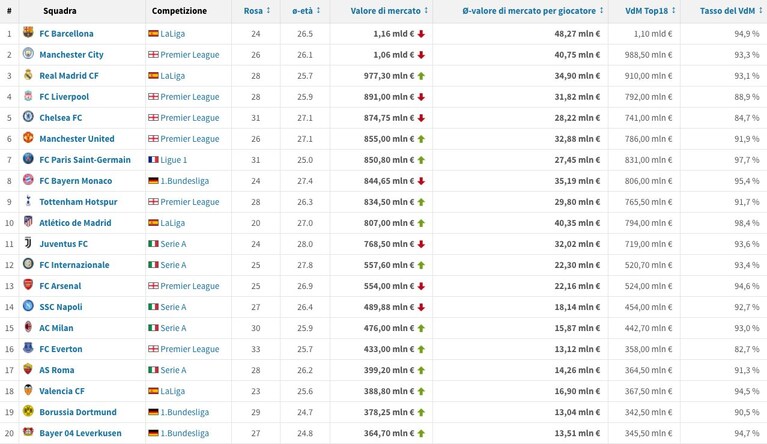Open Bayer 04 Leverkusen team link
The image size is (767, 444).
point(80,433)
